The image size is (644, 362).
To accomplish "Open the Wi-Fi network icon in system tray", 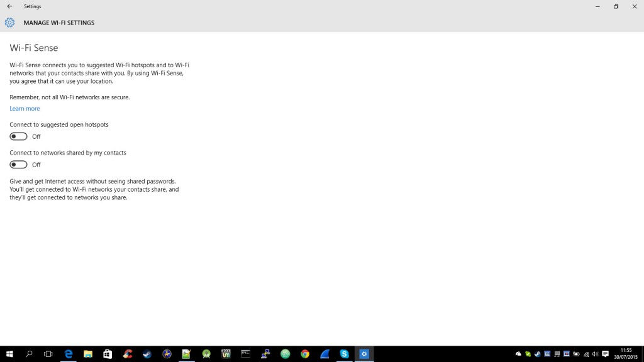I will [x=586, y=354].
